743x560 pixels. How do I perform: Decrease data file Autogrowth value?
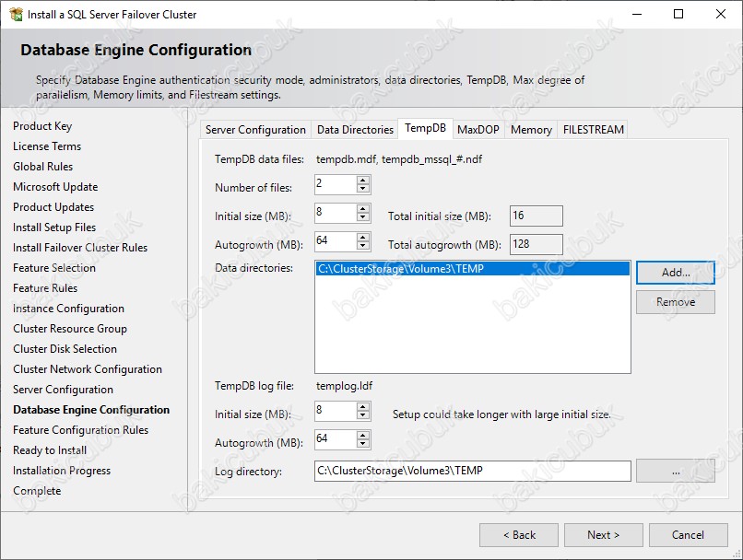[363, 245]
